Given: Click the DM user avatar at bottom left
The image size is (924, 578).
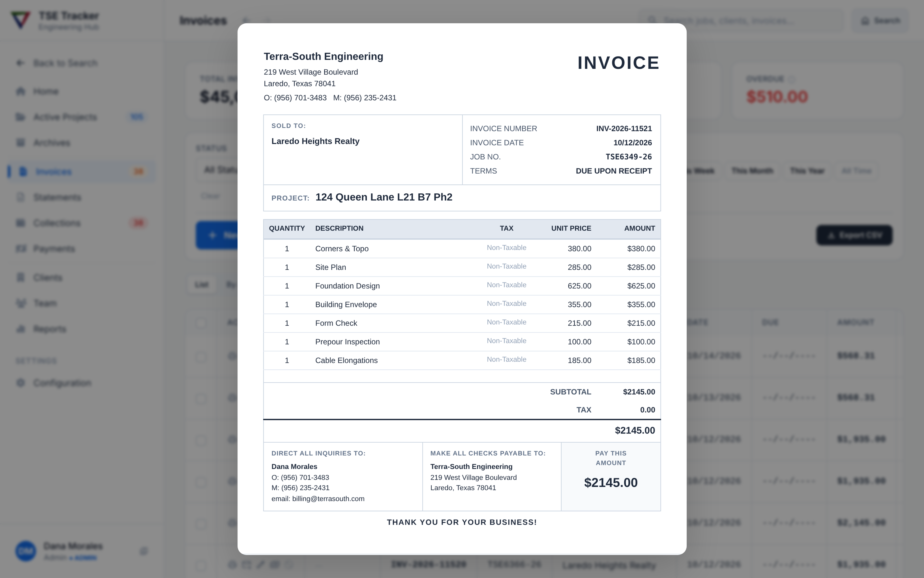Looking at the screenshot, I should click(26, 551).
